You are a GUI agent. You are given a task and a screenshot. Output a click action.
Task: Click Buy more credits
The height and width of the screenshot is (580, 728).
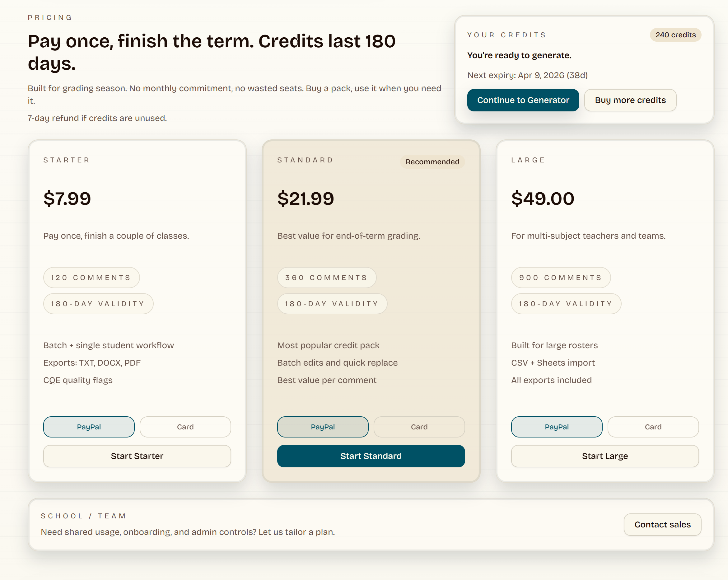[630, 100]
